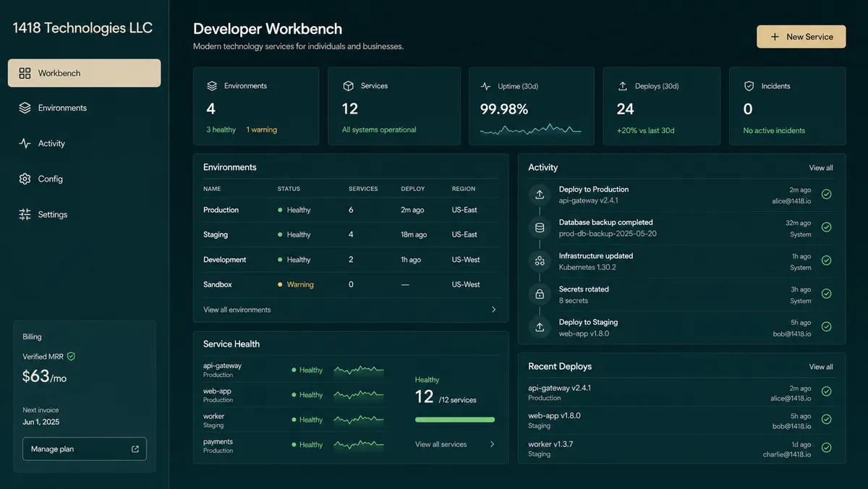Select the Development environment row name
Image resolution: width=868 pixels, height=489 pixels.
(225, 260)
